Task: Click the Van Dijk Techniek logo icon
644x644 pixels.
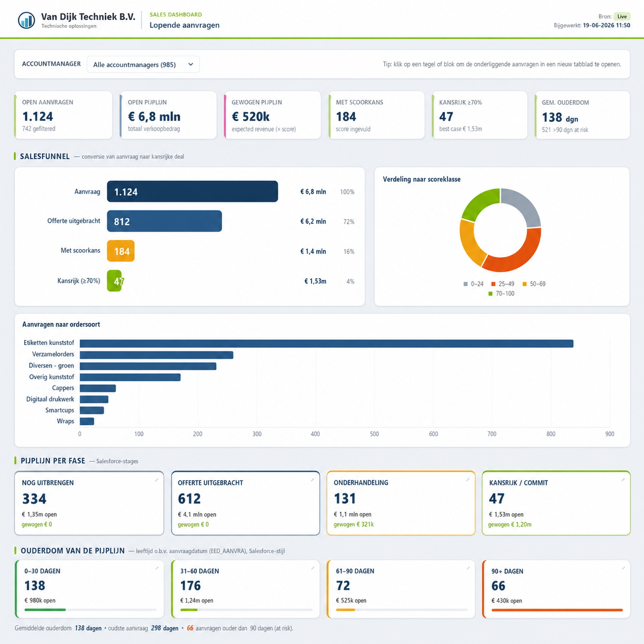Action: [26, 21]
